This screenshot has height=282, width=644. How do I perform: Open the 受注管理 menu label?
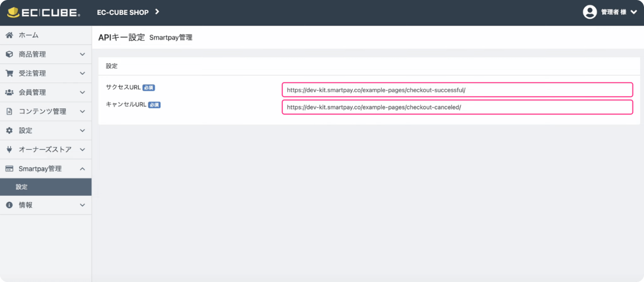(x=32, y=73)
